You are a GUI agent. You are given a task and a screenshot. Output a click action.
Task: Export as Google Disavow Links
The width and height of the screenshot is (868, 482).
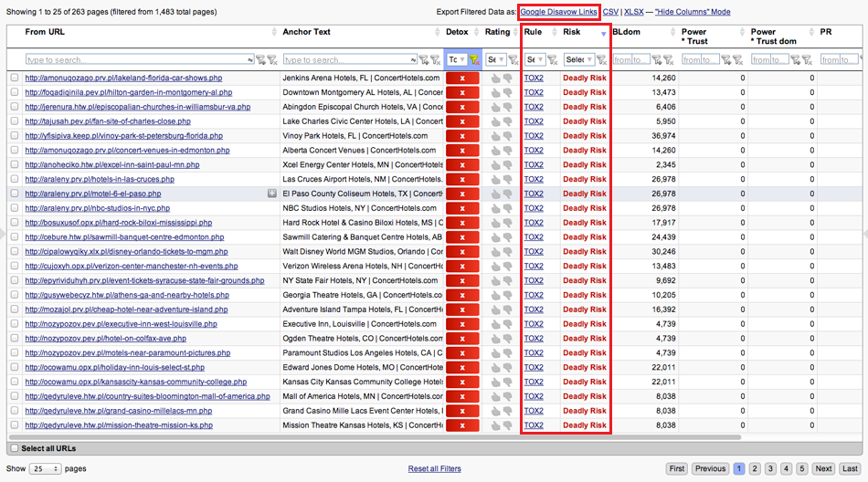[558, 12]
